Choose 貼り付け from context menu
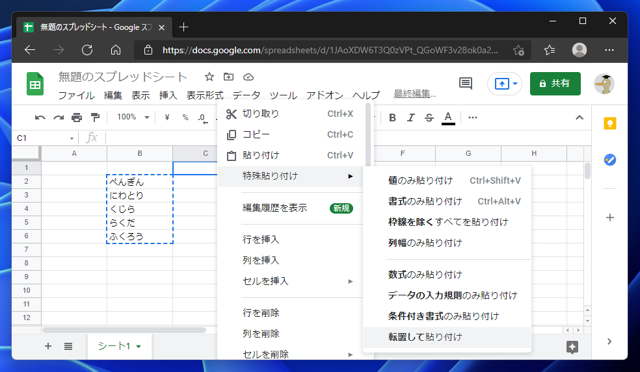Viewport: 640px width, 372px height. coord(291,155)
